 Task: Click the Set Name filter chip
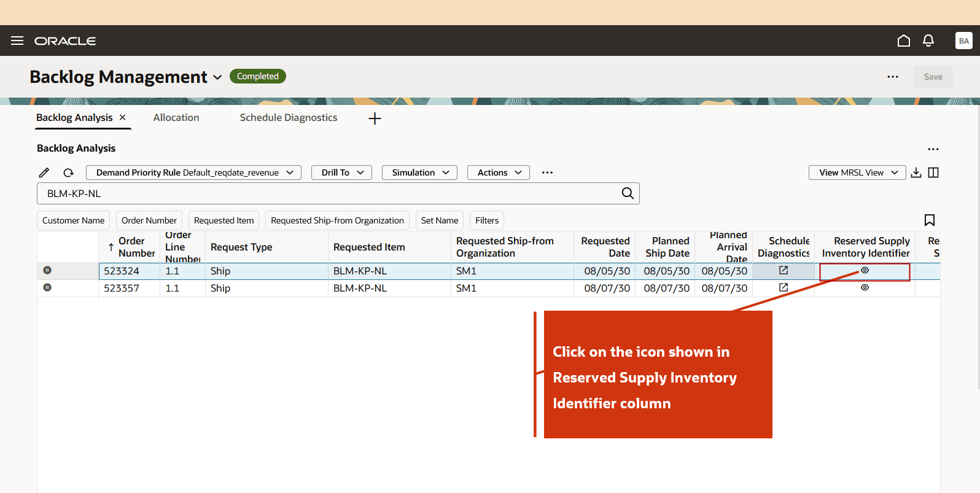click(440, 220)
